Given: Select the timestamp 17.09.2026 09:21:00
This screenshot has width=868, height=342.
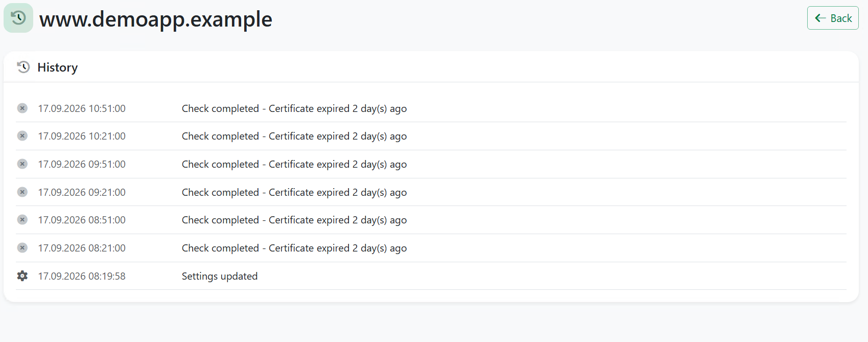Looking at the screenshot, I should [x=82, y=192].
